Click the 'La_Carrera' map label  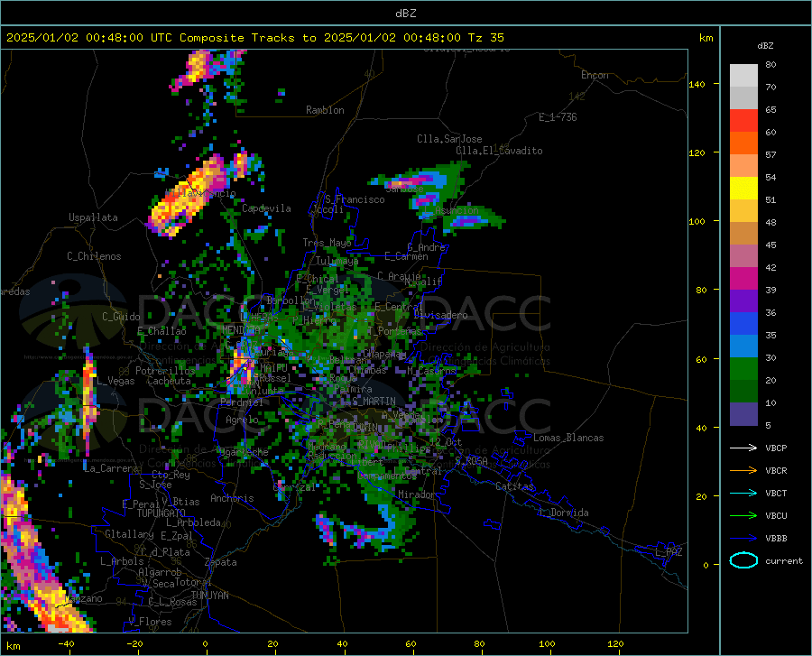click(x=111, y=468)
